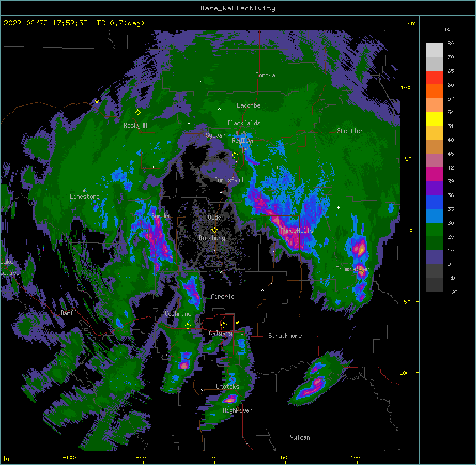Click the Vulcan town label
Image resolution: width=476 pixels, height=465 pixels.
point(300,437)
